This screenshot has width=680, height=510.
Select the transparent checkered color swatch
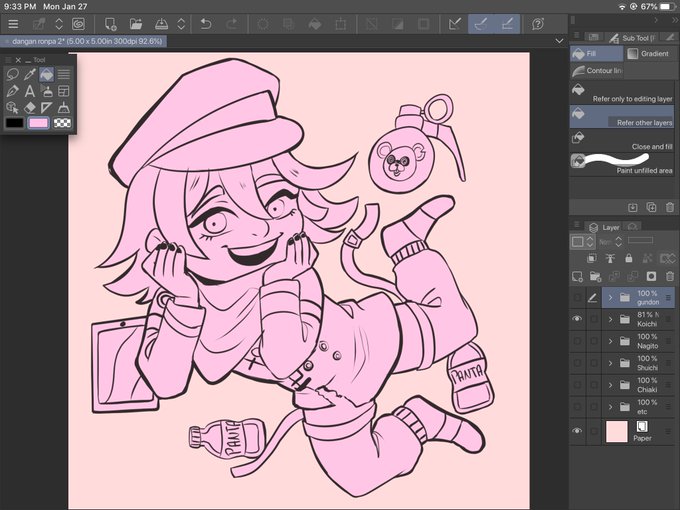point(62,123)
